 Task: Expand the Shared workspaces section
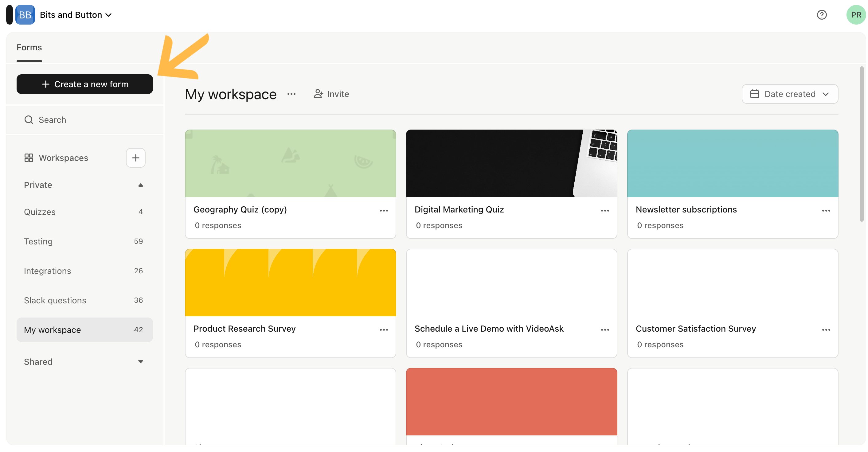(140, 362)
